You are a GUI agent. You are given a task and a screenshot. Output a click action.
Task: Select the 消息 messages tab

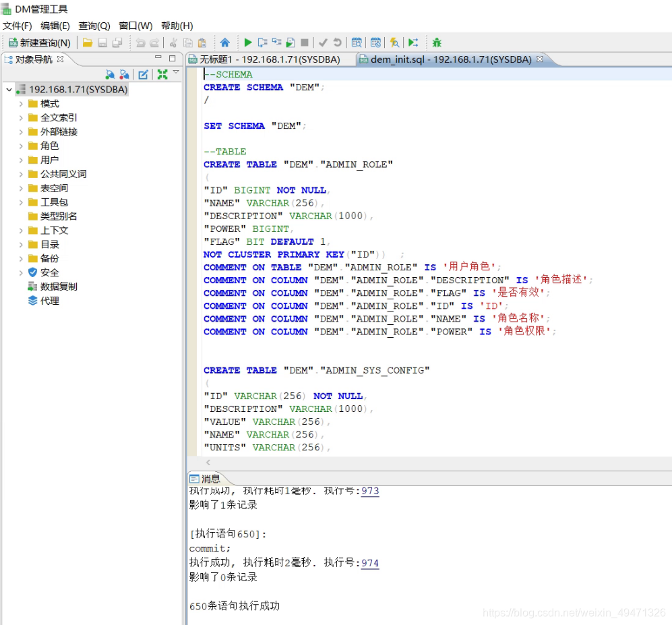[205, 479]
